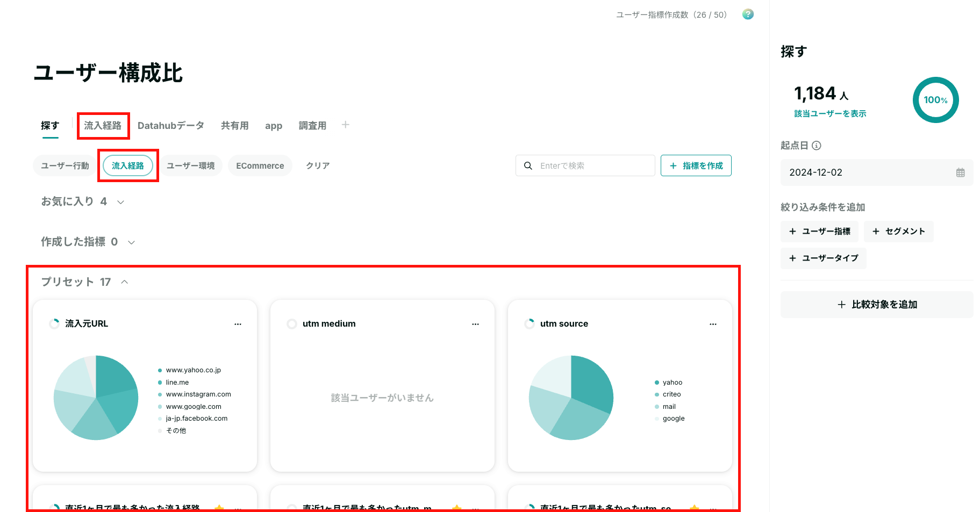Click the 指標を作成 button
The height and width of the screenshot is (512, 980).
click(x=696, y=165)
